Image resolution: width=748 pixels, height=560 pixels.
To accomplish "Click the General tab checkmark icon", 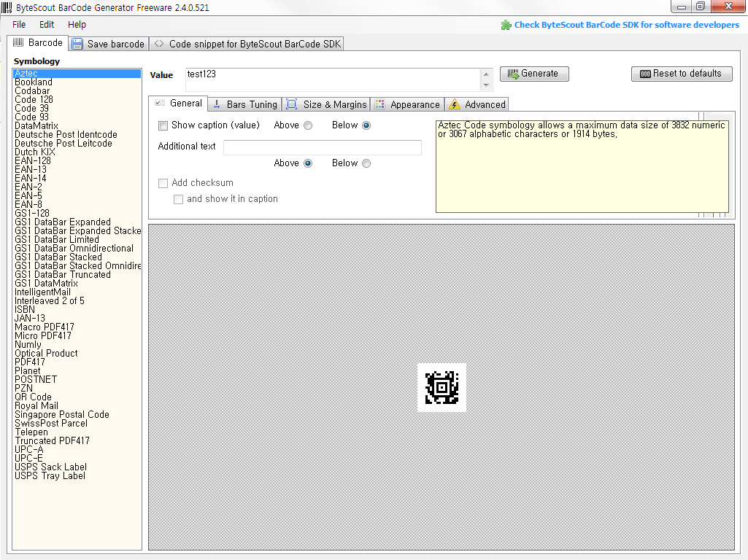I will (x=160, y=103).
